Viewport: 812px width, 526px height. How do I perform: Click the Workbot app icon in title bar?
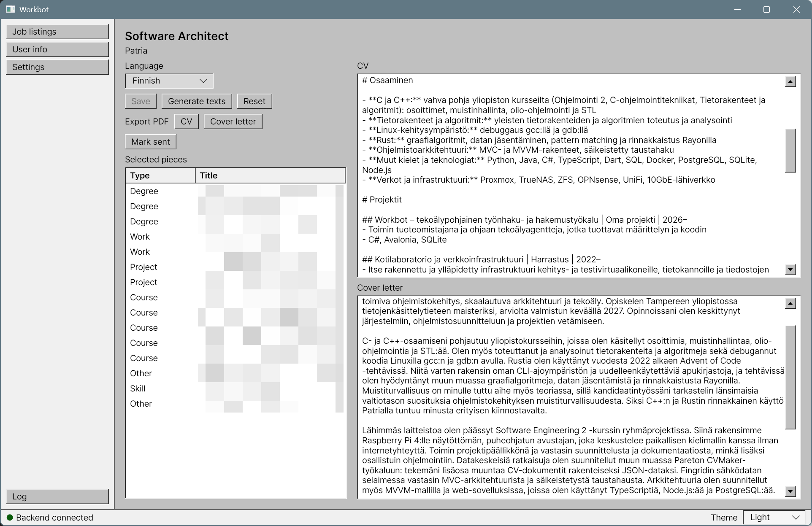tap(10, 9)
